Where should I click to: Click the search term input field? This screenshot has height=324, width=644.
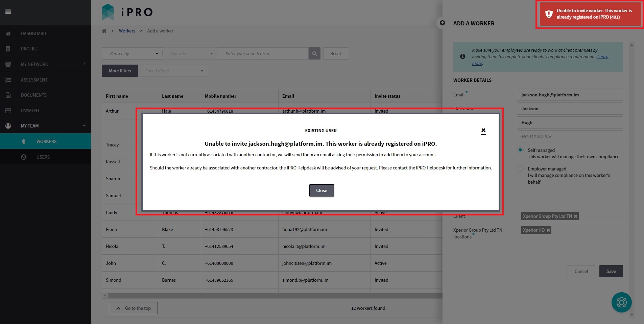[263, 53]
